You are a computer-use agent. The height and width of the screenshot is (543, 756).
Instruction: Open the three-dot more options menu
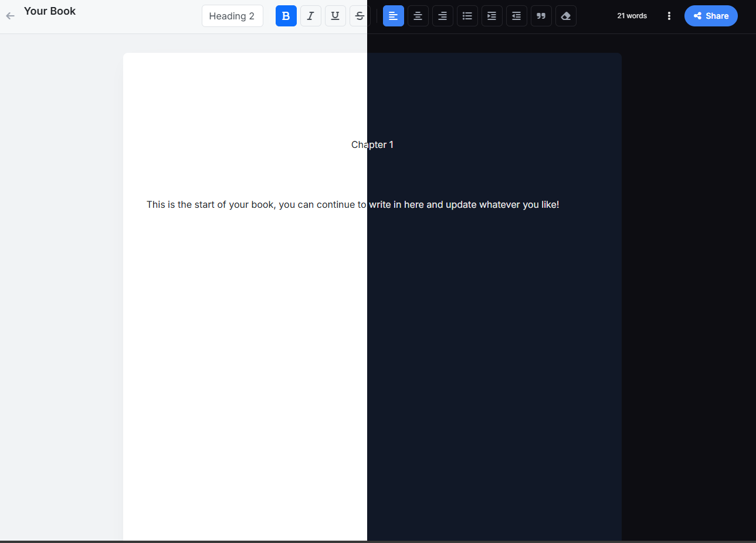coord(669,16)
